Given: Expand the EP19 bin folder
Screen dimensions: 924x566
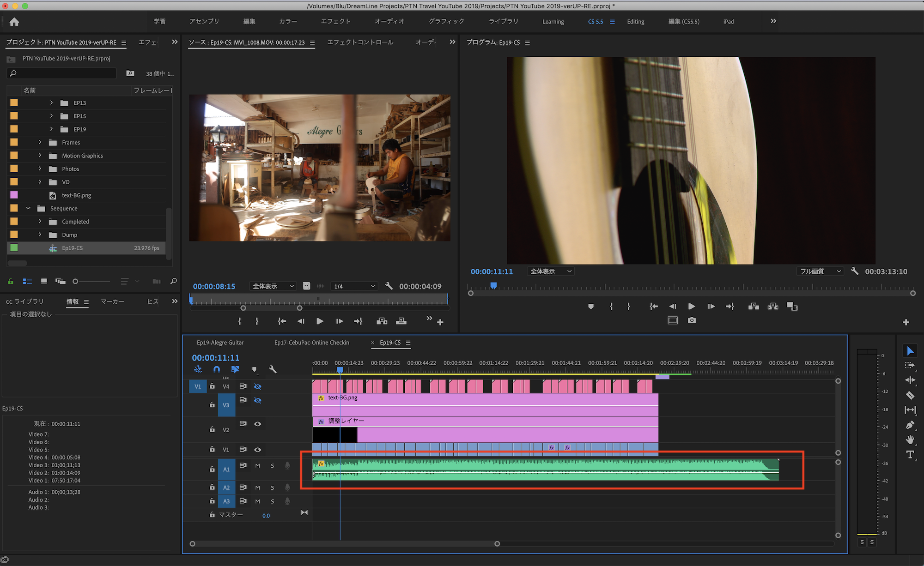Looking at the screenshot, I should (x=51, y=129).
